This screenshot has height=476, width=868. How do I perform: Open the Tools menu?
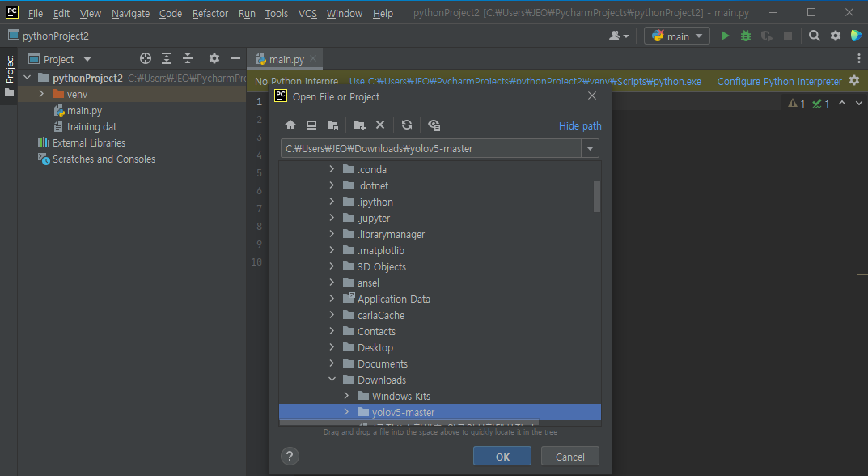(276, 13)
